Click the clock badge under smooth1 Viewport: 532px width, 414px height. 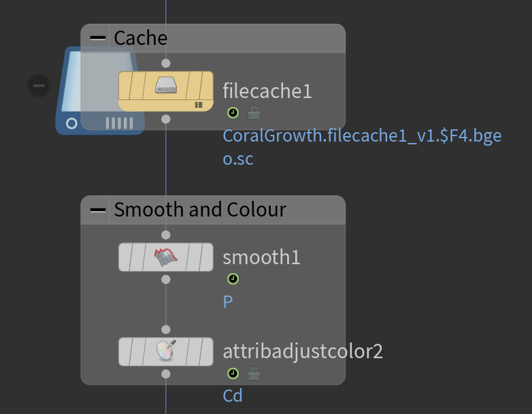(233, 279)
